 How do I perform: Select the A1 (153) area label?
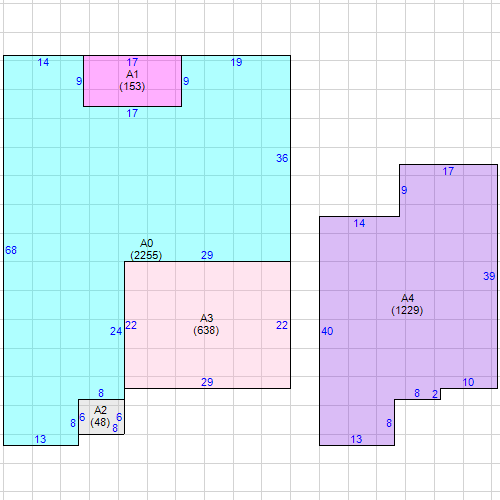132,80
